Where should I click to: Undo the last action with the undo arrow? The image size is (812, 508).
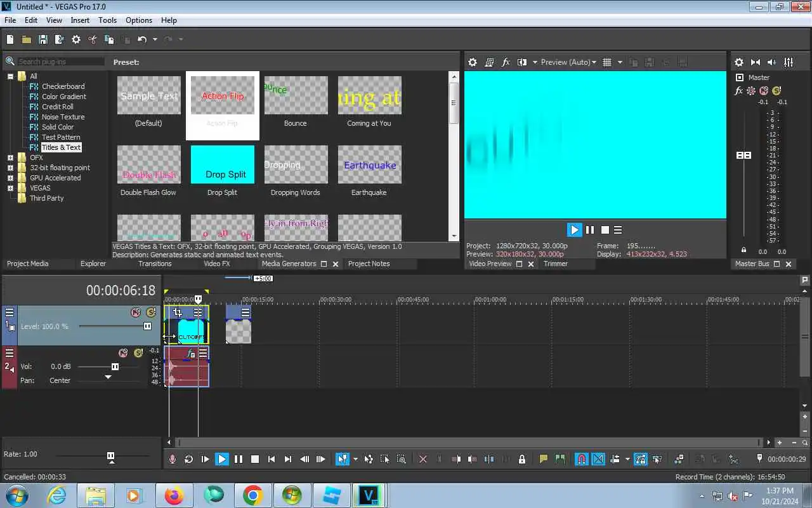click(x=142, y=39)
